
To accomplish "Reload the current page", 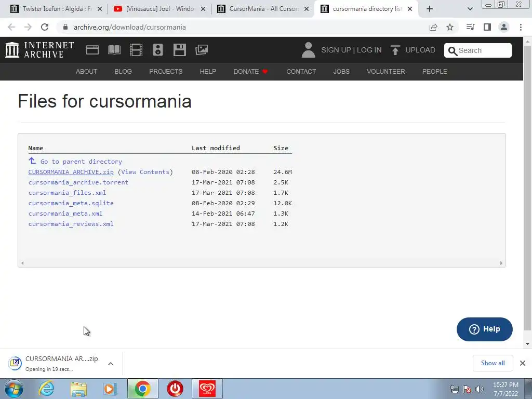I will coord(45,27).
